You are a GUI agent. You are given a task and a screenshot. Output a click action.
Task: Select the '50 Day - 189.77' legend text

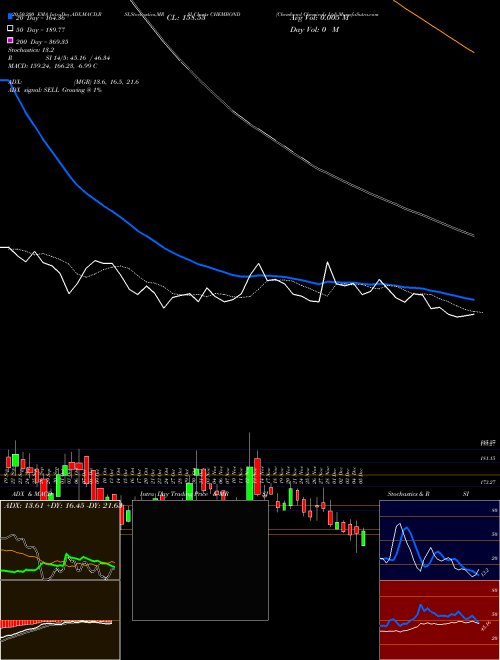pyautogui.click(x=40, y=30)
